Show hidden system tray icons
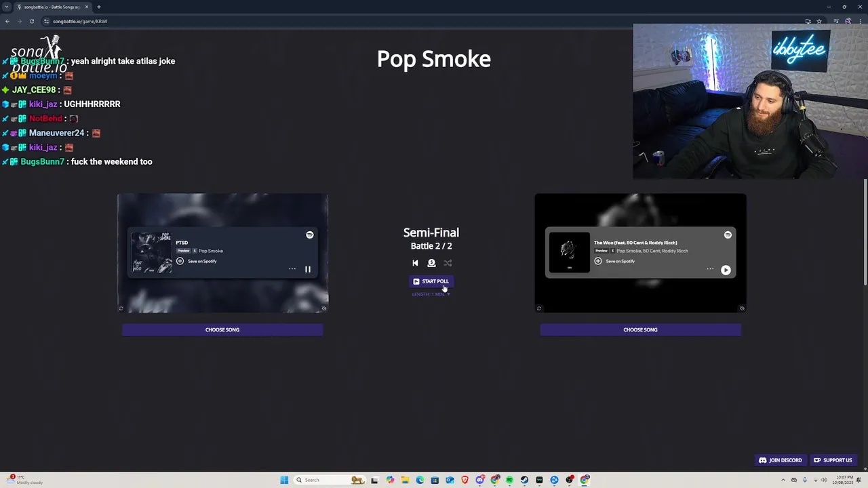Screen dimensions: 868x488 [783, 480]
